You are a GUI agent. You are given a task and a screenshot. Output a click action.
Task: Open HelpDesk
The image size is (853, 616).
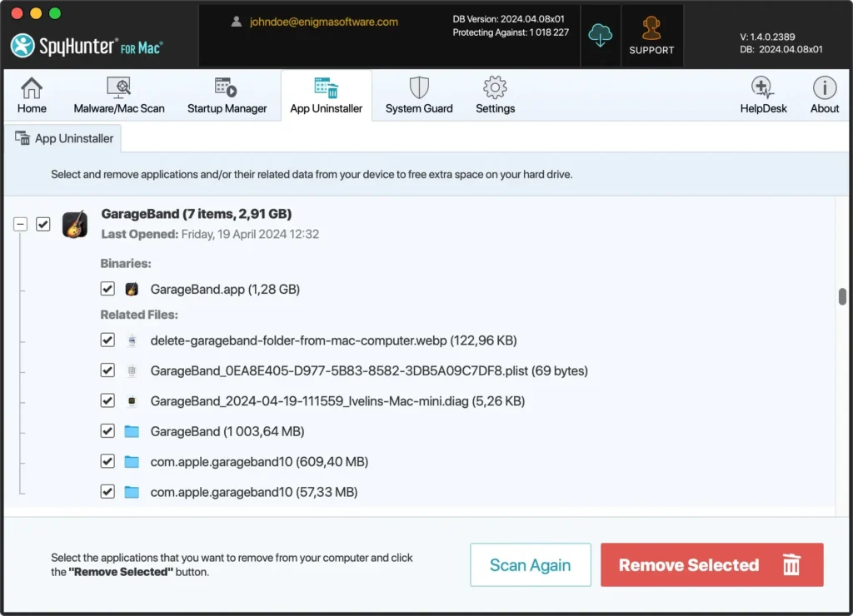[x=762, y=96]
